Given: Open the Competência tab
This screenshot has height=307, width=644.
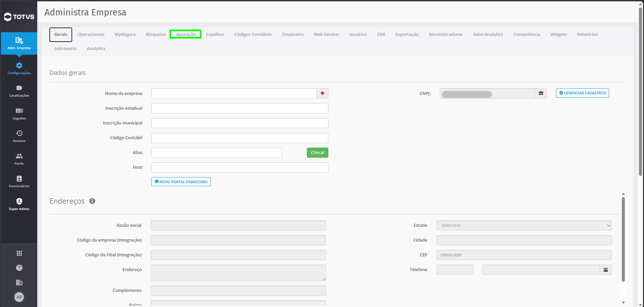Looking at the screenshot, I should point(526,35).
